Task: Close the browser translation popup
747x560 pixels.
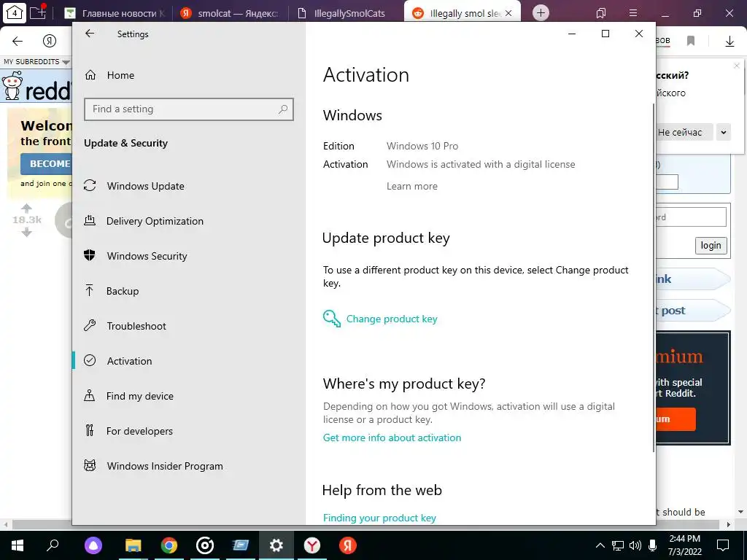Action: click(x=737, y=66)
